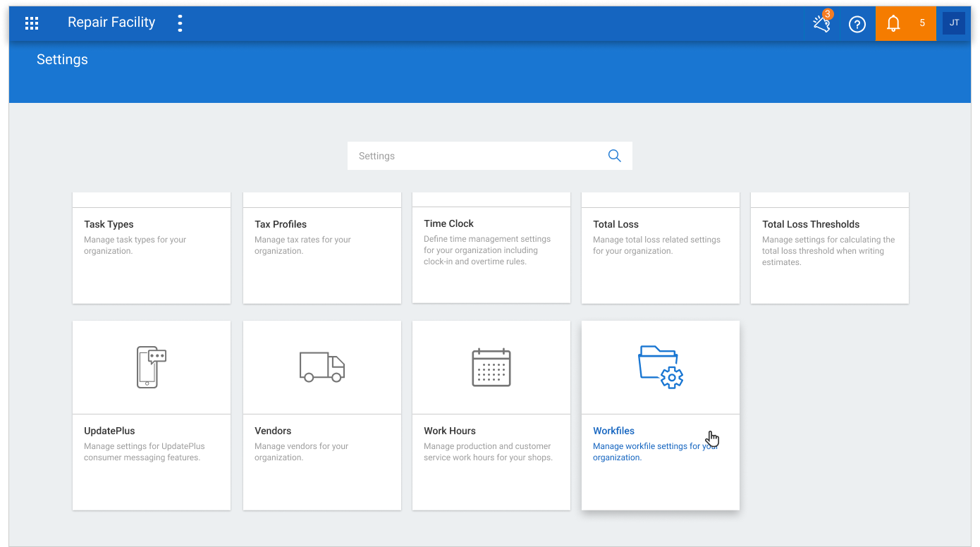Click the Work Hours calendar icon
The width and height of the screenshot is (980, 547).
(x=491, y=367)
